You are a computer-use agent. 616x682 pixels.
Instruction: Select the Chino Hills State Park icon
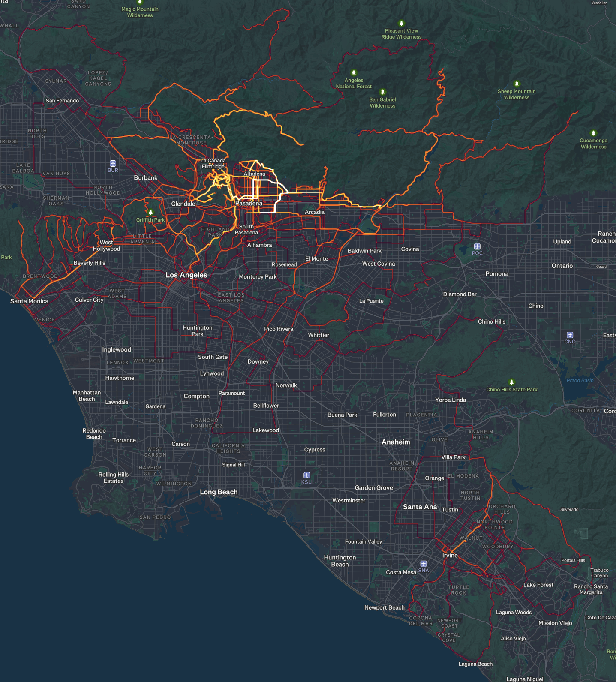tap(511, 382)
